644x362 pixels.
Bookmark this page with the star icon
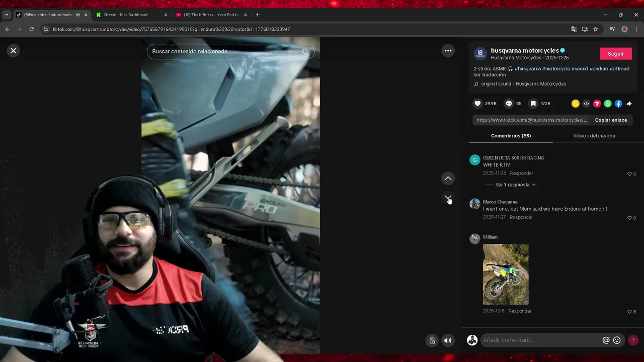click(x=596, y=29)
